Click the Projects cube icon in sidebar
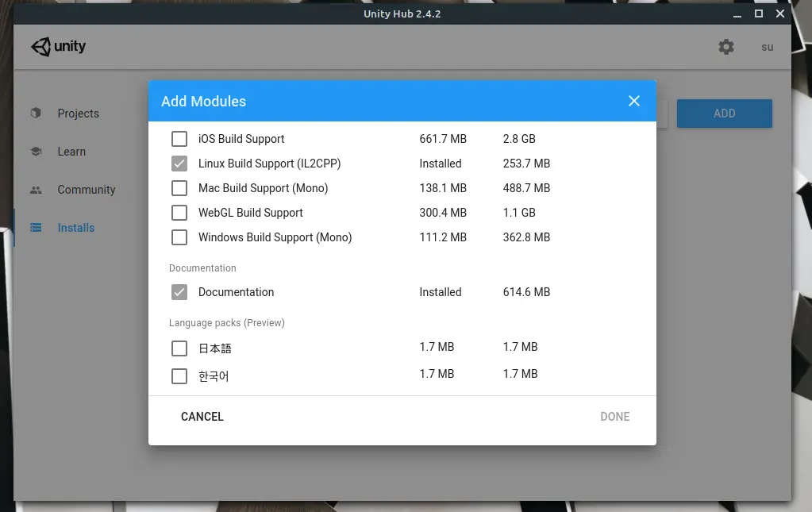 pos(36,113)
